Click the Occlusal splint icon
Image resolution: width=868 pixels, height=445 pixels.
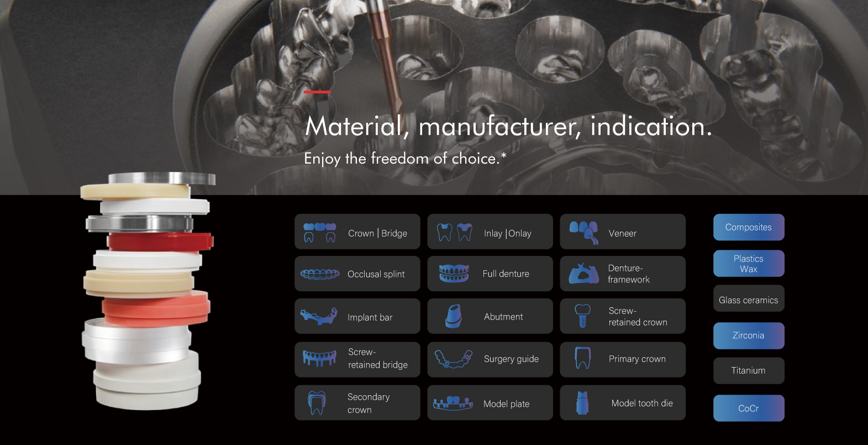click(x=319, y=274)
